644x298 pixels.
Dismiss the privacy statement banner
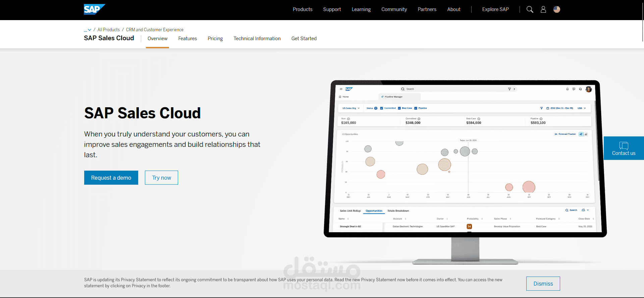(x=543, y=284)
